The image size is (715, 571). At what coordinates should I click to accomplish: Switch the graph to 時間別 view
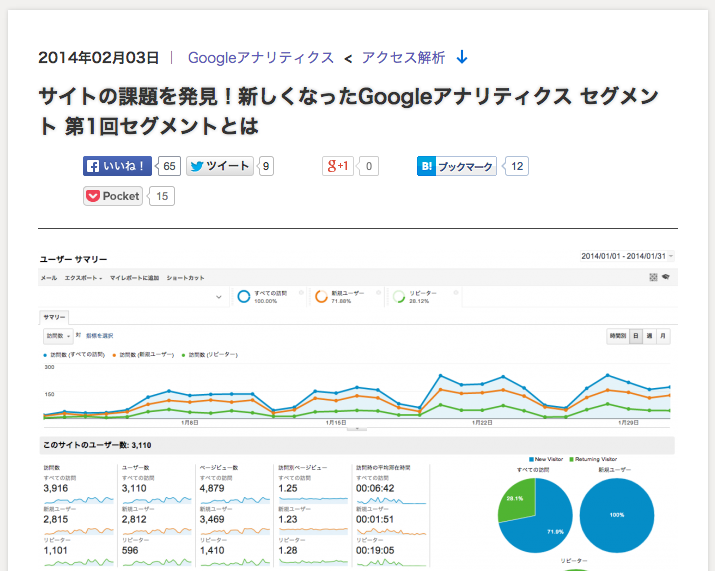[618, 336]
